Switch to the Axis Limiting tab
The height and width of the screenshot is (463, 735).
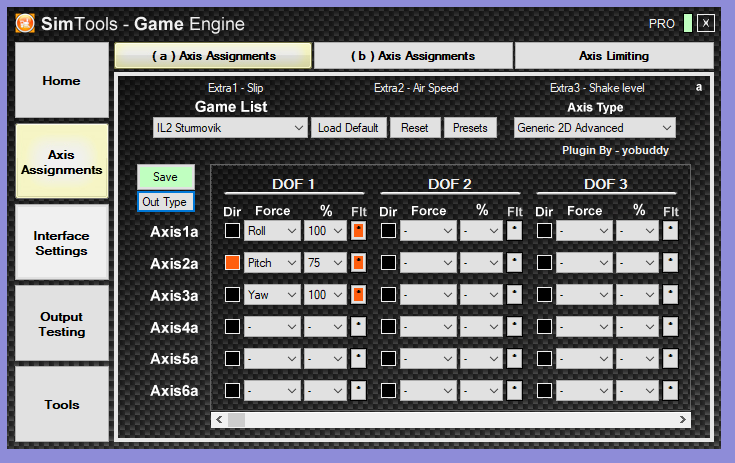tap(614, 56)
